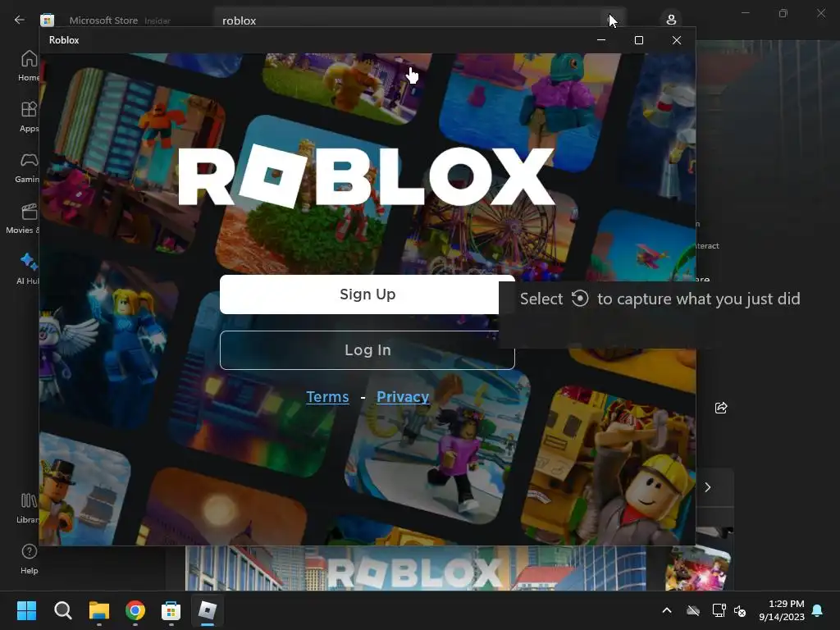Open Movies section in Microsoft Store sidebar

click(x=24, y=218)
